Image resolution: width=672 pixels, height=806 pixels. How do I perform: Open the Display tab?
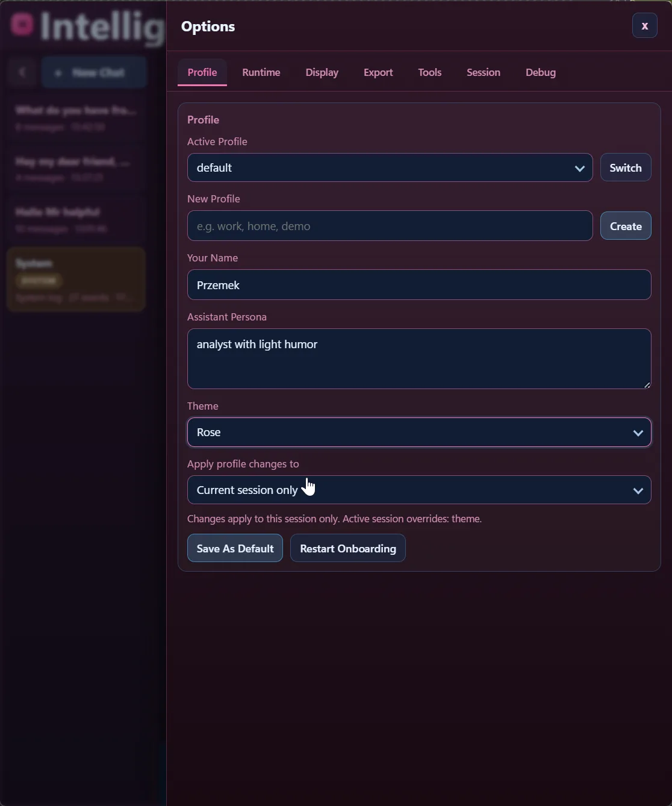[322, 72]
